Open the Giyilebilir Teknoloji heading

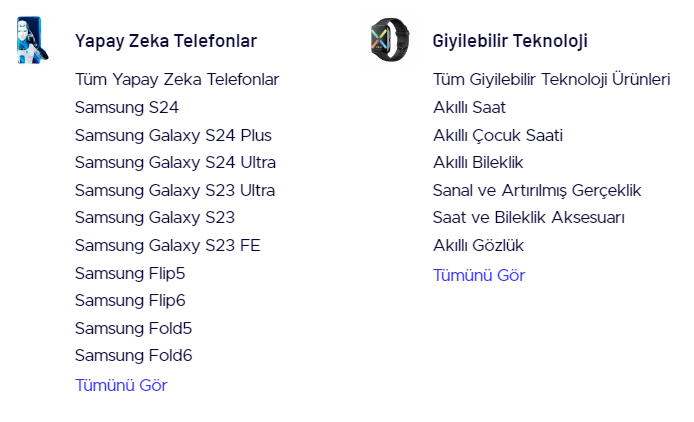[510, 41]
